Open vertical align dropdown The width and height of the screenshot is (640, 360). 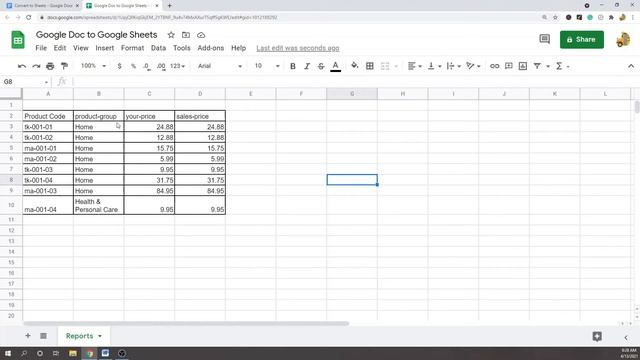(x=434, y=66)
